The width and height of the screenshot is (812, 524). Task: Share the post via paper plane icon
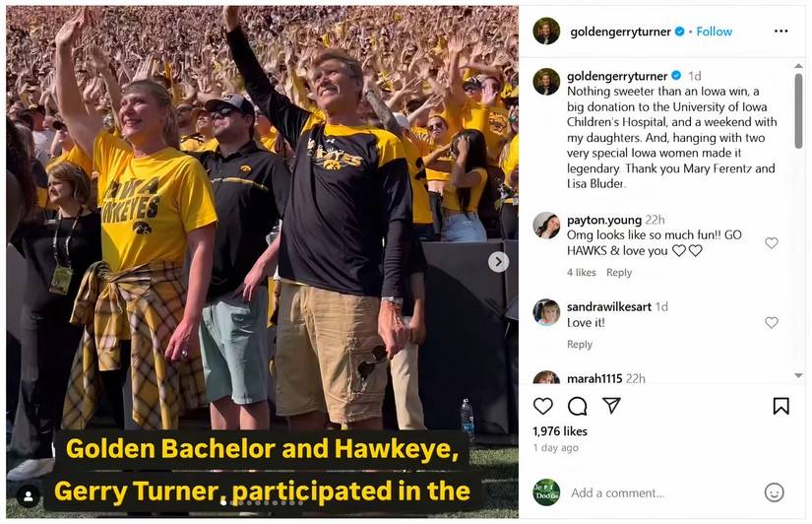tap(611, 406)
